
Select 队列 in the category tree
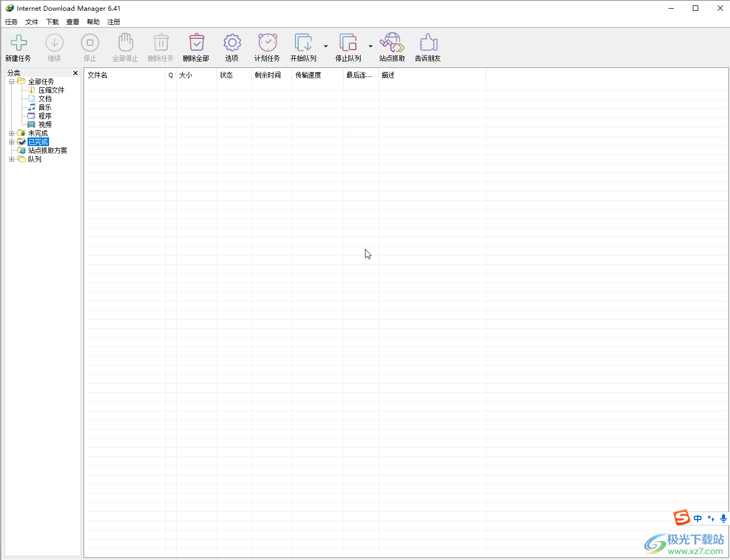(35, 159)
